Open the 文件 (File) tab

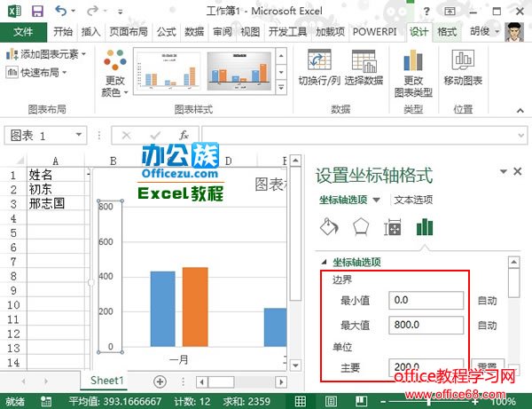point(23,32)
